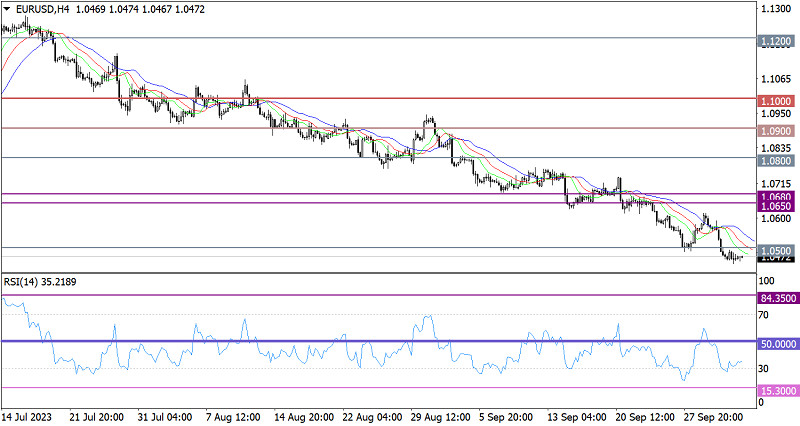Click the 7 Aug 12:00 time label

coord(232,417)
